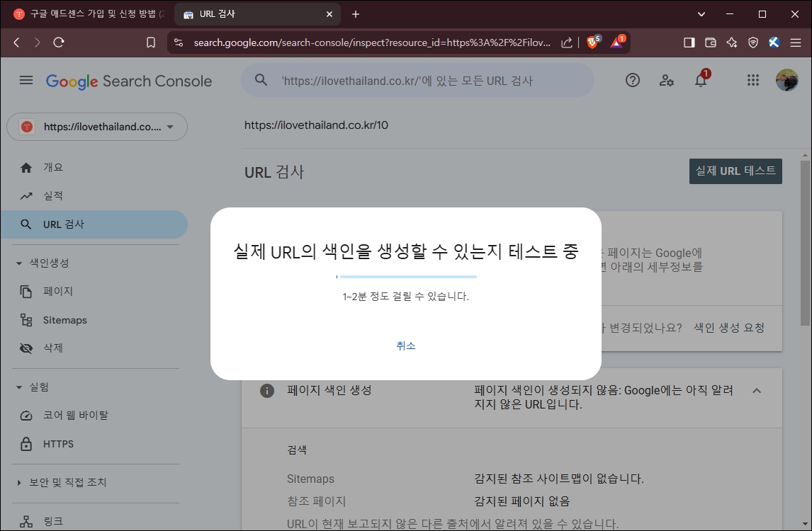Click the blue K extension icon
812x531 pixels.
[x=774, y=42]
